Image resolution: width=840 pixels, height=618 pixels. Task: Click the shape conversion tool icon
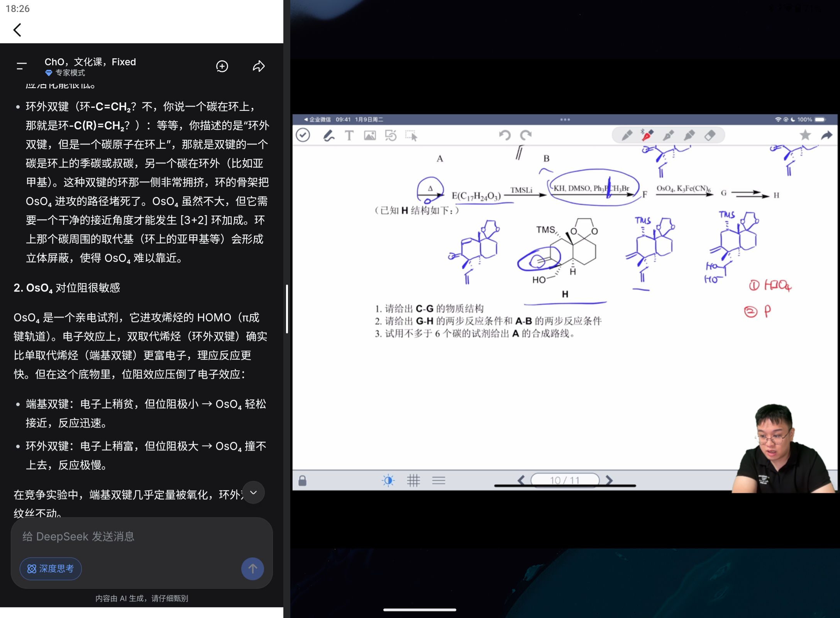point(391,135)
